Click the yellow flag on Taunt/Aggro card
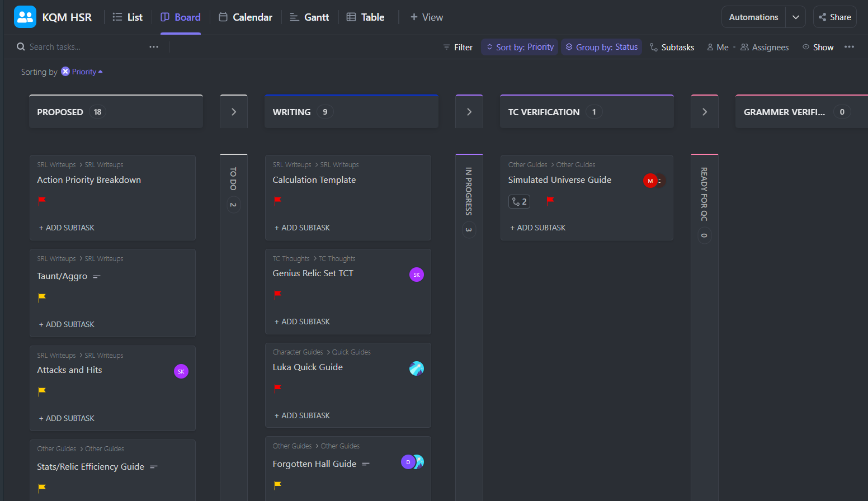This screenshot has height=501, width=868. tap(42, 297)
